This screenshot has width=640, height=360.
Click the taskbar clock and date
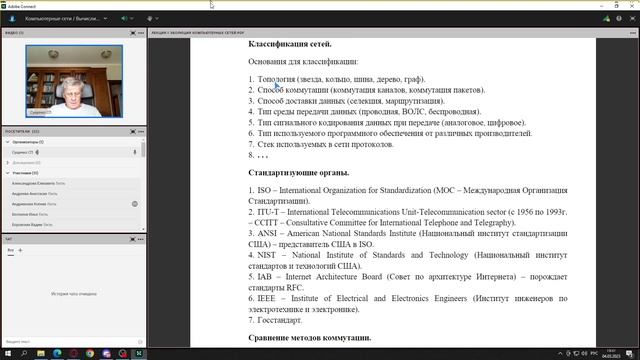(x=611, y=353)
